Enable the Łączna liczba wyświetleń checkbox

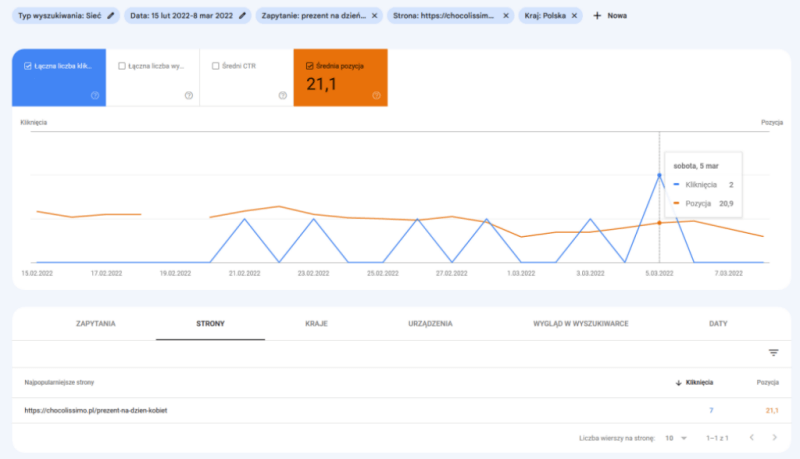(121, 67)
